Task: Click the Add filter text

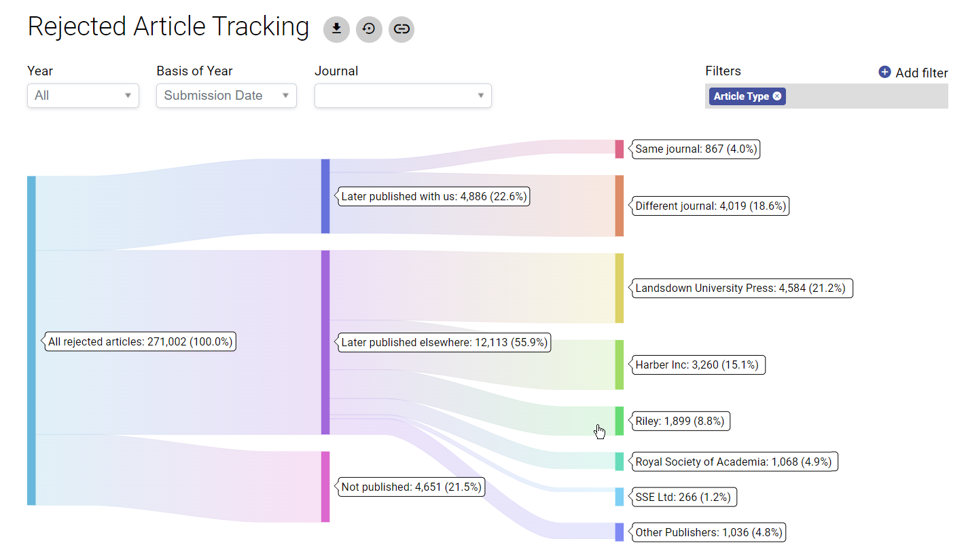Action: click(921, 73)
